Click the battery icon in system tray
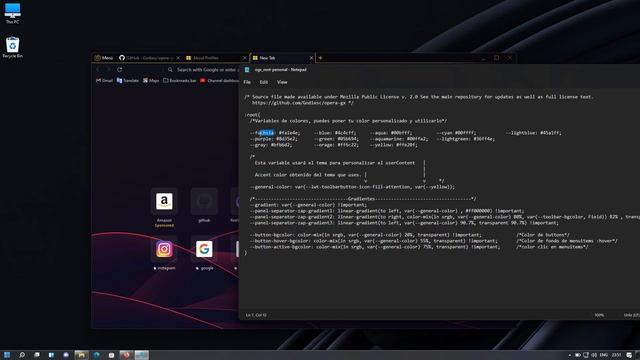The height and width of the screenshot is (360, 640). (578, 356)
